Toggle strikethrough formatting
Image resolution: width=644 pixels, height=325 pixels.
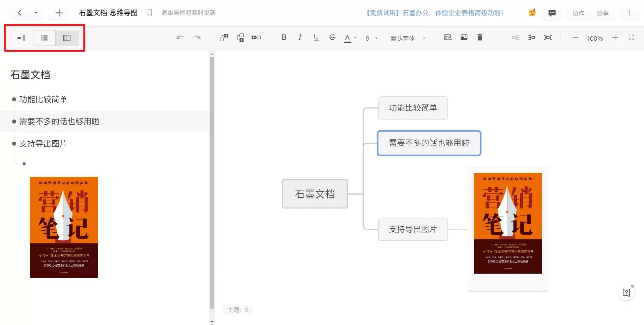(x=332, y=38)
